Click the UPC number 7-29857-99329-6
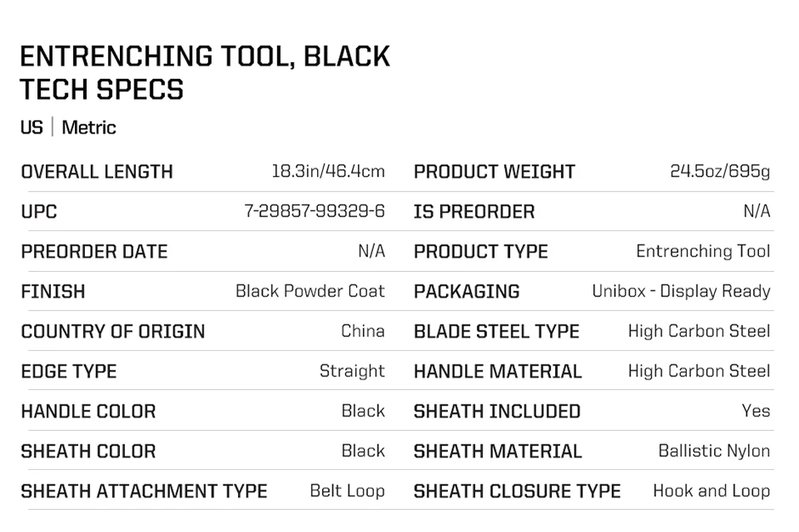Image resolution: width=799 pixels, height=532 pixels. pos(314,211)
